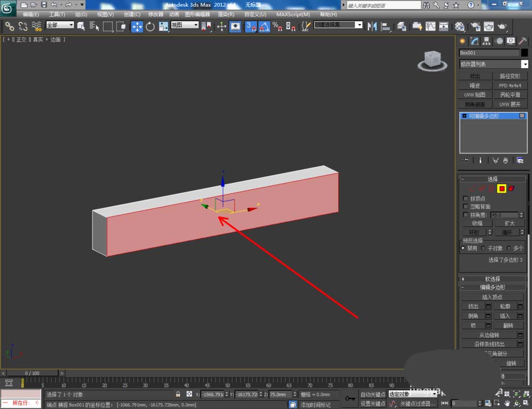The image size is (532, 409).
Task: Toggle the Percent Snap button
Action: (x=277, y=26)
